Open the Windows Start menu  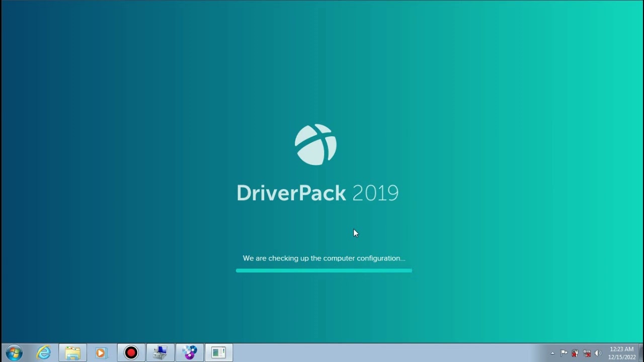point(14,353)
